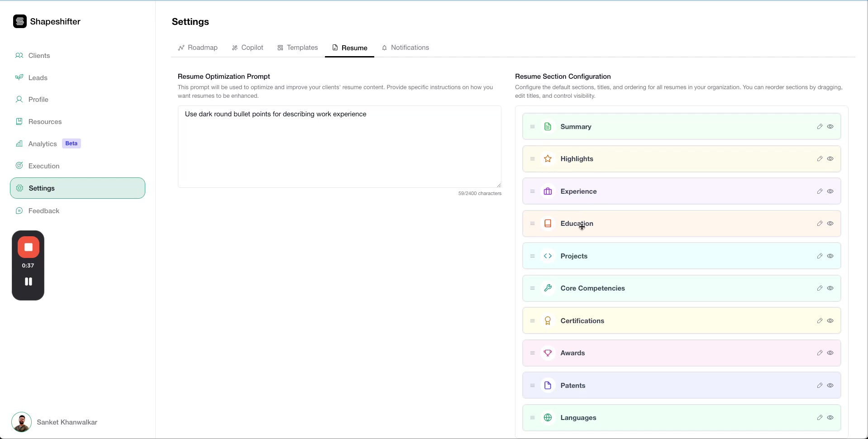Click the Languages globe icon
868x439 pixels.
[548, 417]
